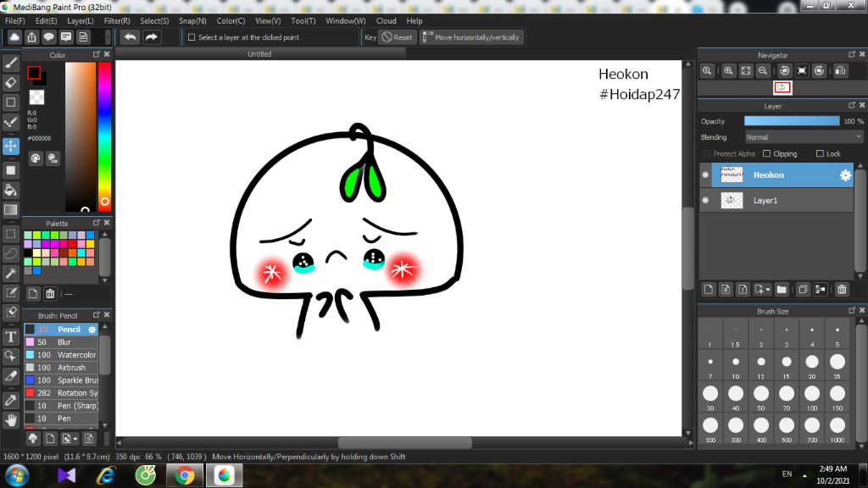Select the Gradient tool
Screen dimensions: 868x488
point(10,210)
